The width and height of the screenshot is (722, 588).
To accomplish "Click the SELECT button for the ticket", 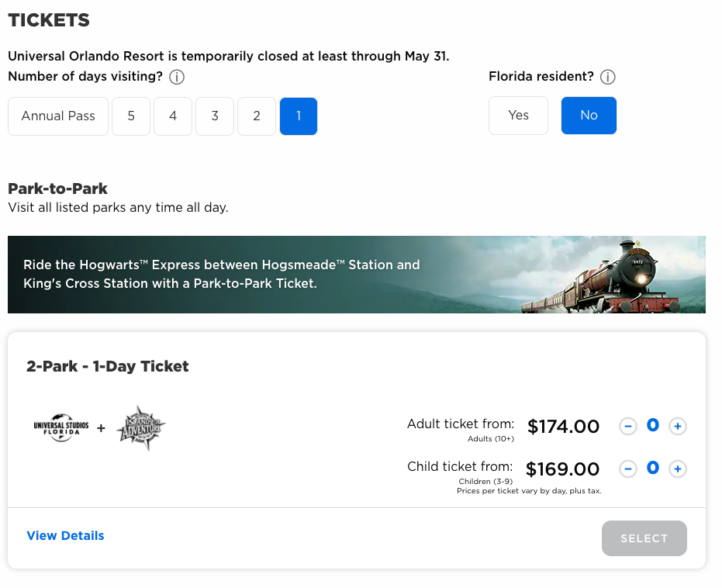I will pyautogui.click(x=644, y=538).
